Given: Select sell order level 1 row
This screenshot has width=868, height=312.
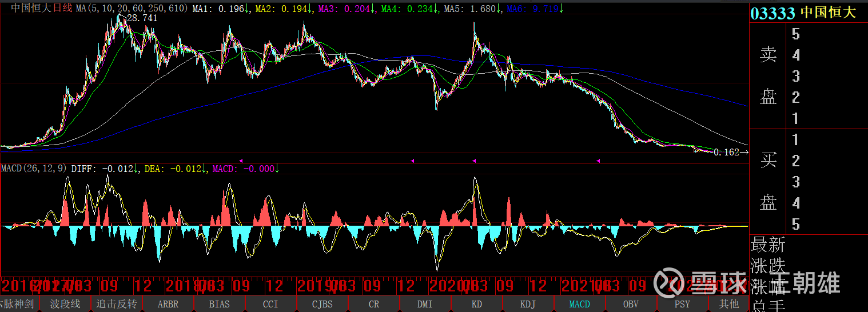Looking at the screenshot, I should tap(827, 119).
